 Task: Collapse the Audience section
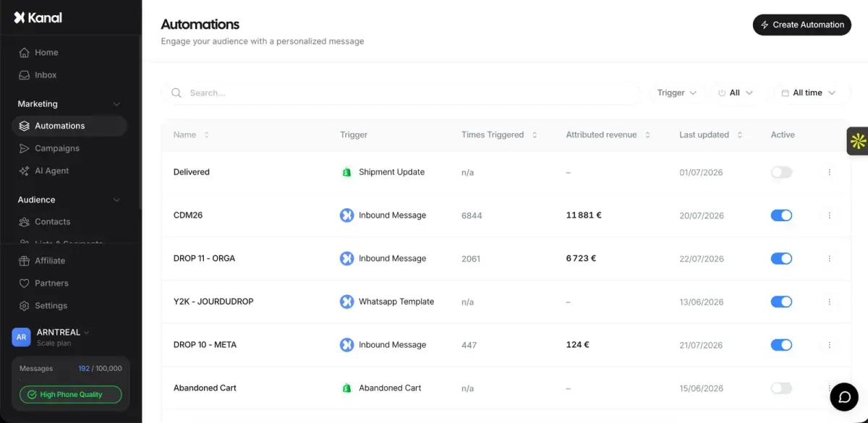click(x=116, y=200)
